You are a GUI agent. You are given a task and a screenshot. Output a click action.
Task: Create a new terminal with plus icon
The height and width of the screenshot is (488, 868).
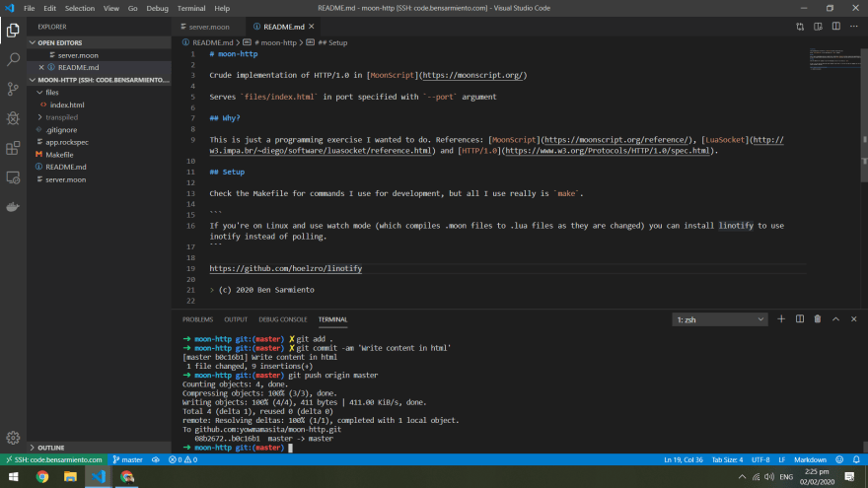pos(781,319)
